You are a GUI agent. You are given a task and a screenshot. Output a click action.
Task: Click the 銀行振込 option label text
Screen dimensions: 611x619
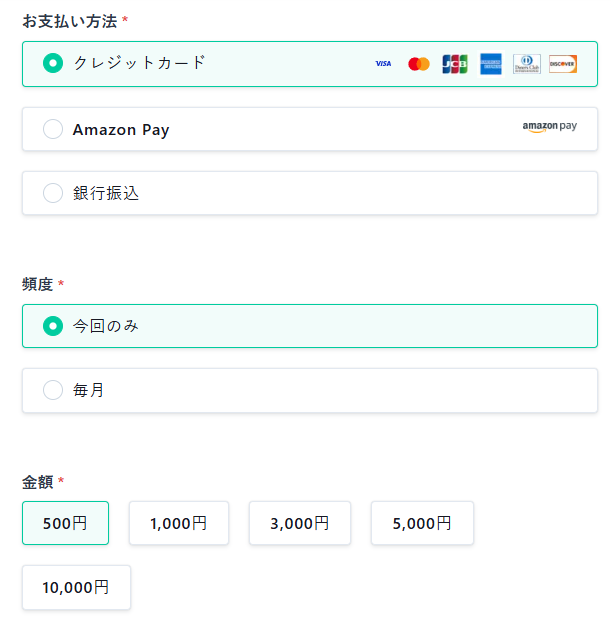click(x=106, y=193)
